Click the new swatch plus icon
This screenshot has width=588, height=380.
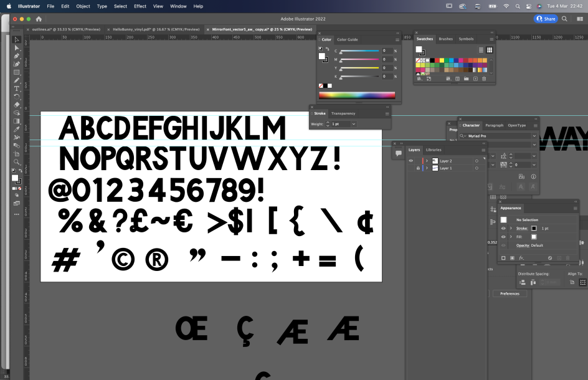[475, 79]
